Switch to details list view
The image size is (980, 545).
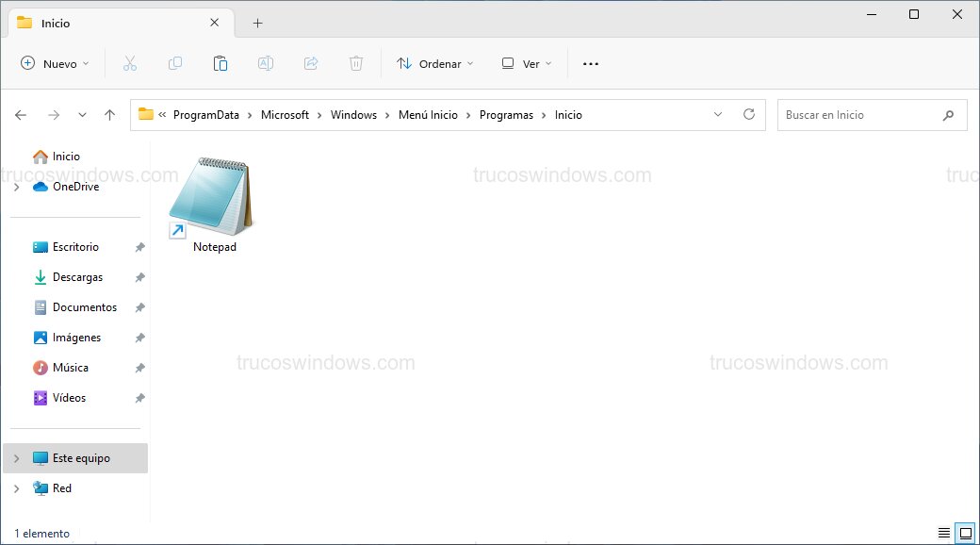point(944,533)
